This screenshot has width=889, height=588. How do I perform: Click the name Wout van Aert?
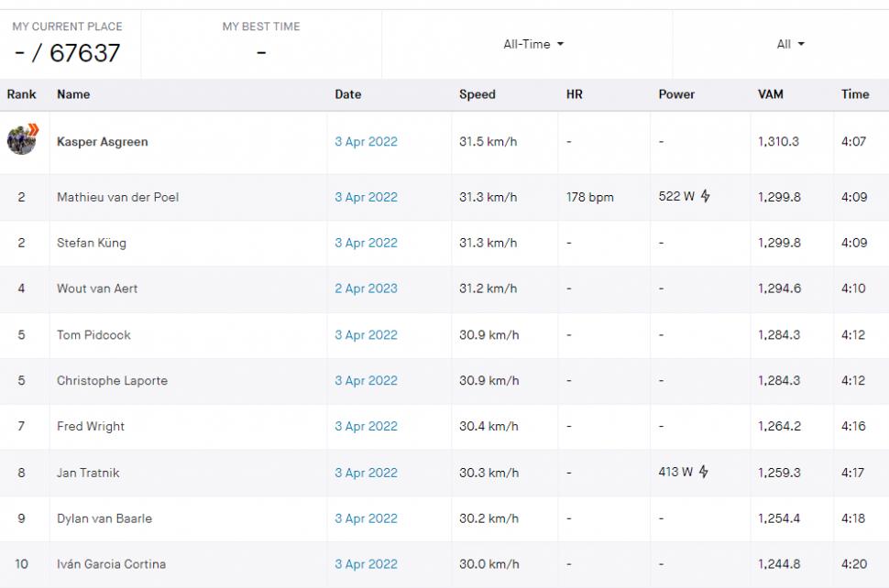point(97,289)
